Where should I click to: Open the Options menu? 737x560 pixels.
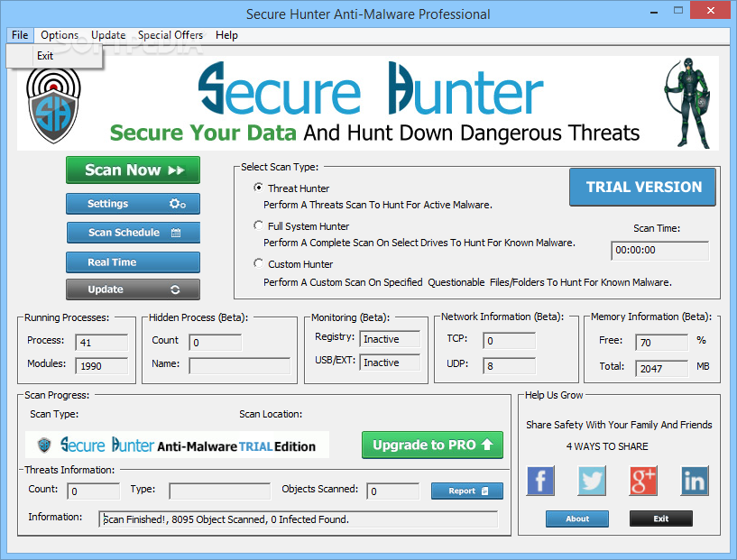pos(60,35)
